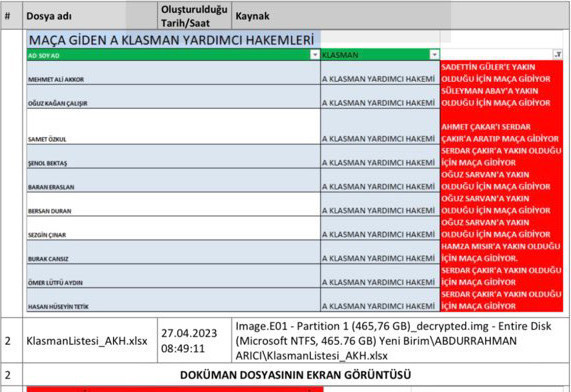Select the name cell "MEHMET ALİ AKKOR"
The height and width of the screenshot is (392, 571).
click(173, 73)
